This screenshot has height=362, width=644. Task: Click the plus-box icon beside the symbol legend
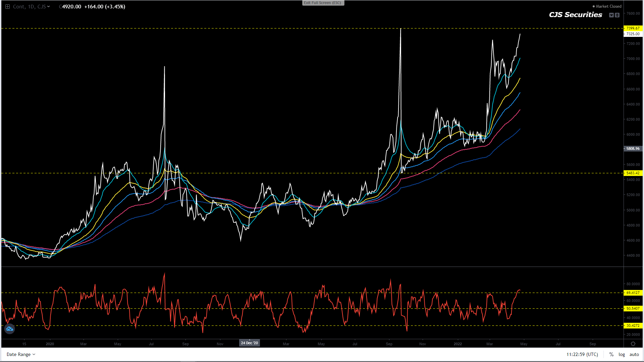point(7,6)
